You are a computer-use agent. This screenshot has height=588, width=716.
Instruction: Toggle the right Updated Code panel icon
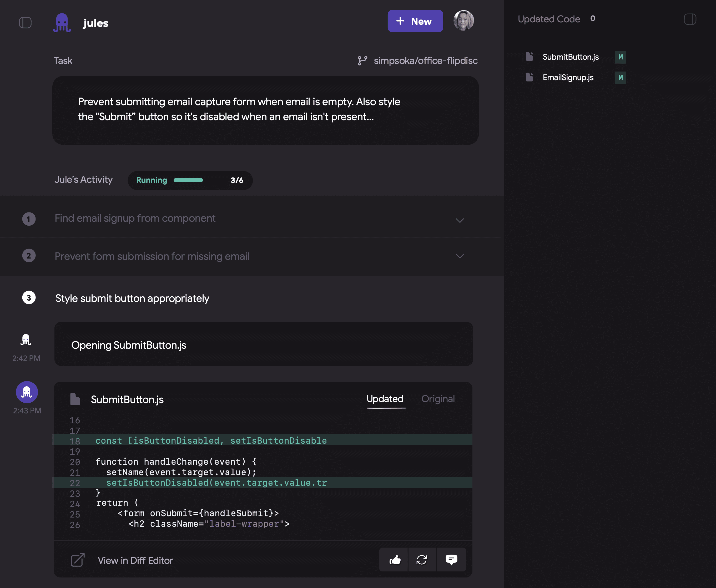point(690,19)
